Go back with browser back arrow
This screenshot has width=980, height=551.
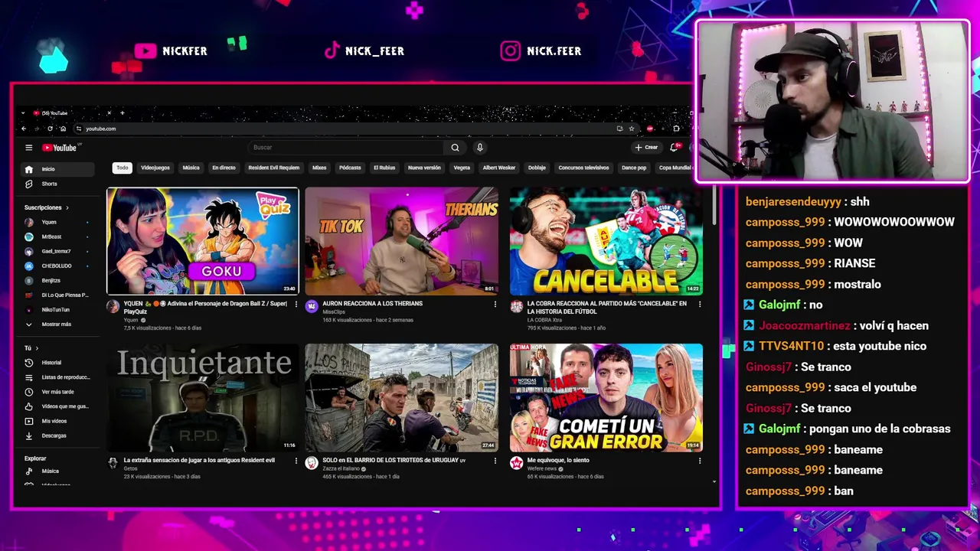point(24,129)
